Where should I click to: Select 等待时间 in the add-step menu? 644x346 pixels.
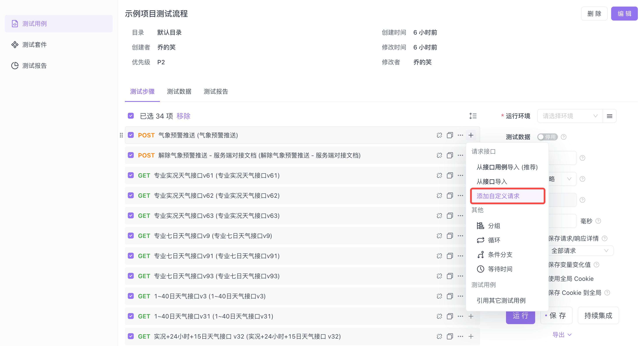point(500,269)
